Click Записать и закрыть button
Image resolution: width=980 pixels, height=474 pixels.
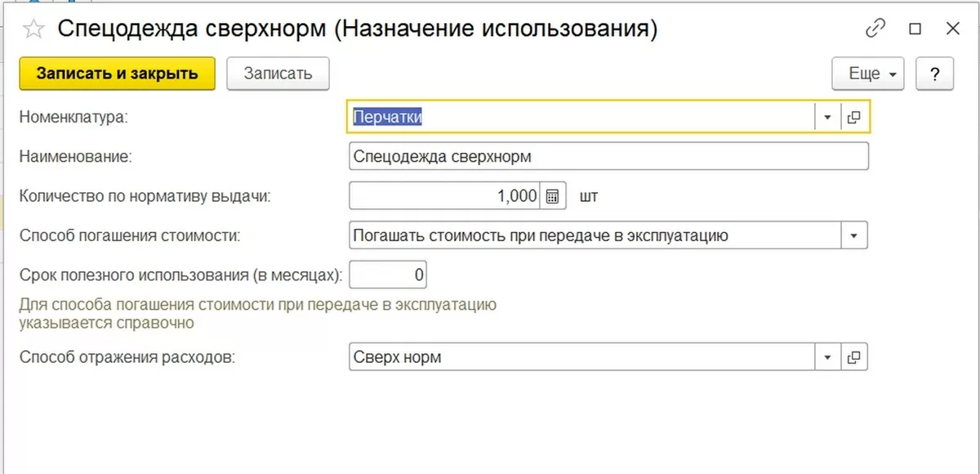[117, 74]
